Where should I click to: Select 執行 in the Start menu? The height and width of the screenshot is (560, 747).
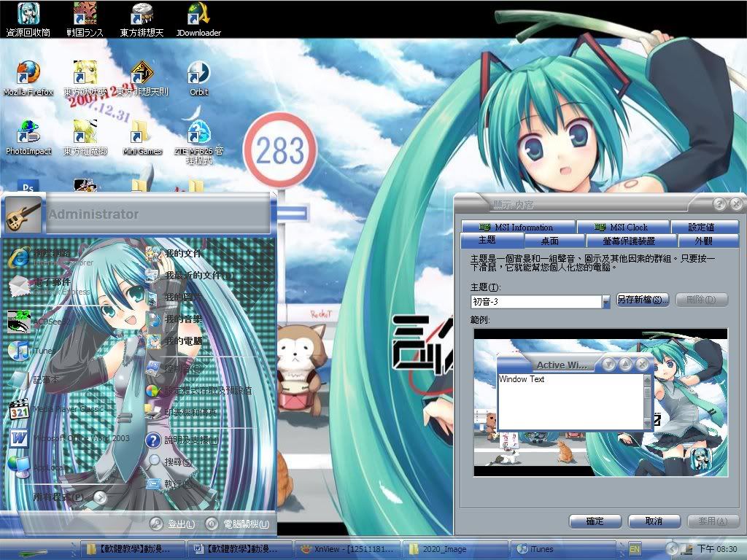click(169, 484)
